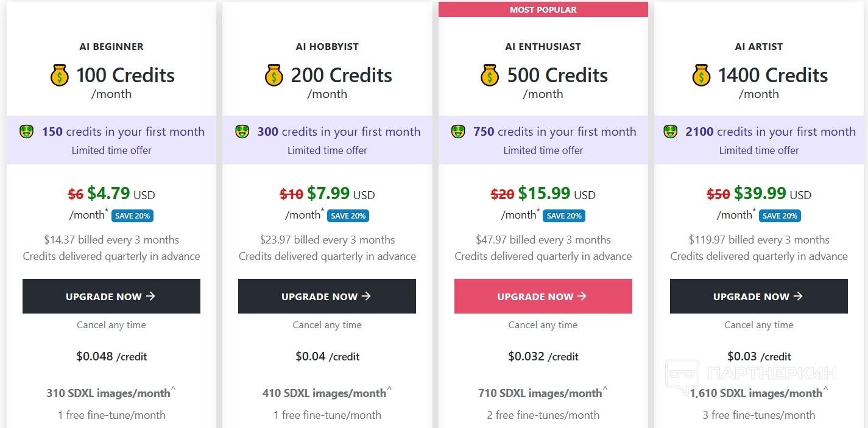Viewport: 868px width, 428px height.
Task: Click the money-face emoji beside 750 credits
Action: pyautogui.click(x=458, y=132)
